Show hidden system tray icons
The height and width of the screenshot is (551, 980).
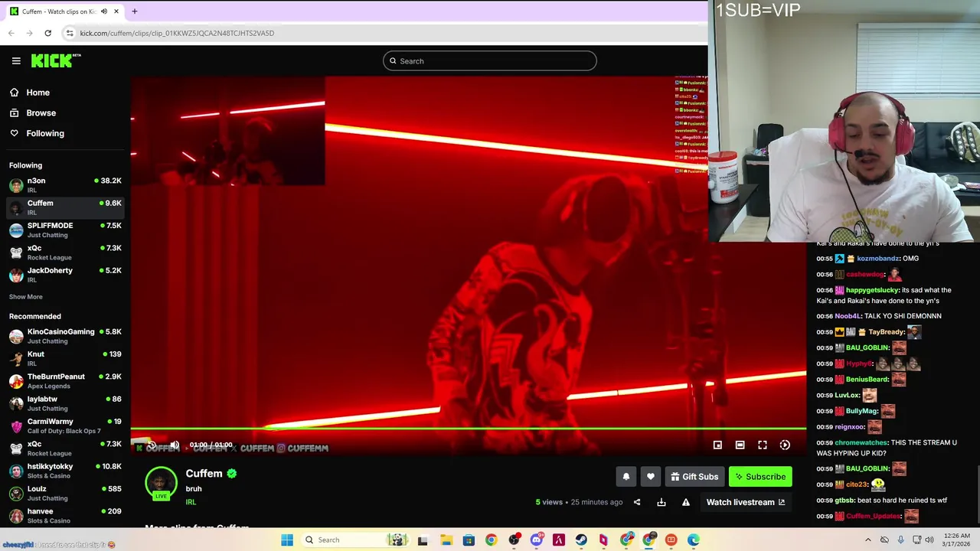[x=867, y=540]
